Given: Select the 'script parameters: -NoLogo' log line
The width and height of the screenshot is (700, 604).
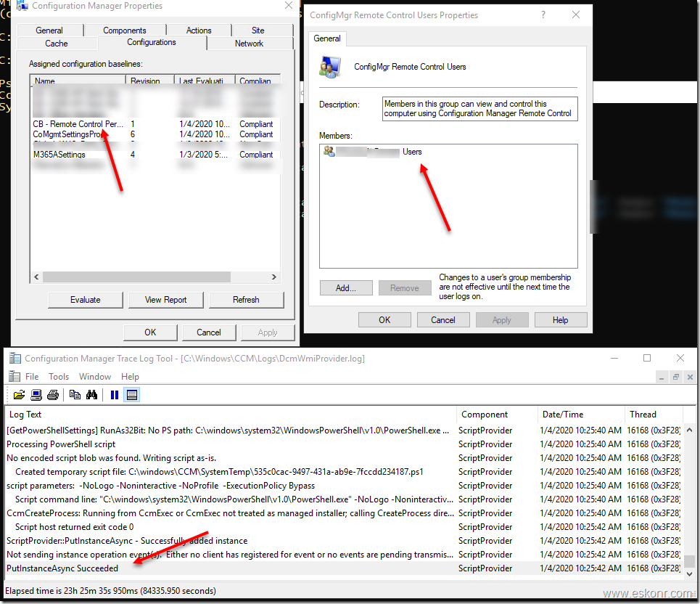Looking at the screenshot, I should [x=344, y=486].
